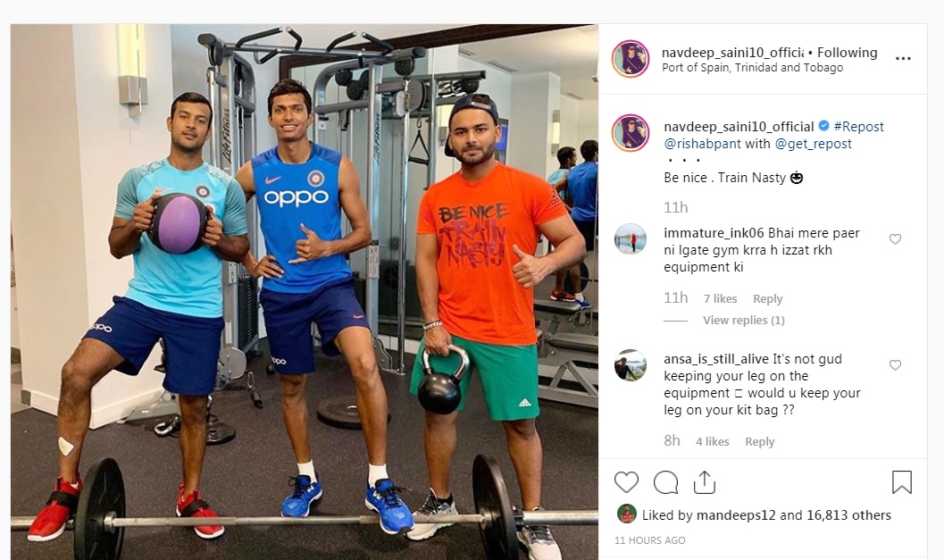Open the #Repost hashtag
Viewport: 944px width, 560px height.
point(858,127)
